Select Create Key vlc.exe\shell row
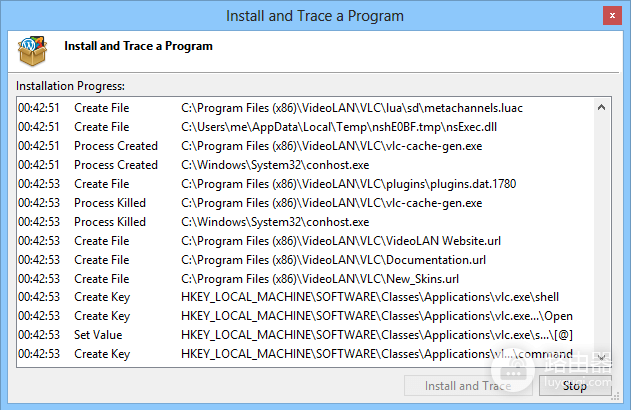The height and width of the screenshot is (410, 631). [x=305, y=297]
